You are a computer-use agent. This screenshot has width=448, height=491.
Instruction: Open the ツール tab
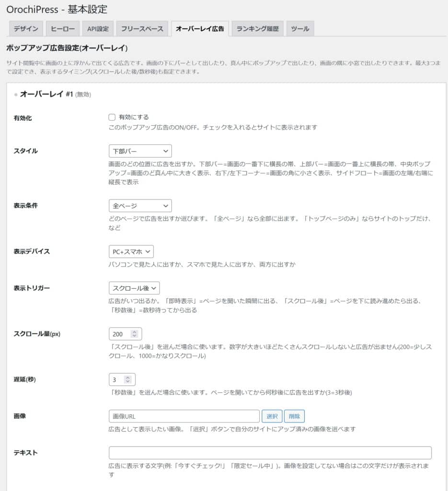point(300,29)
